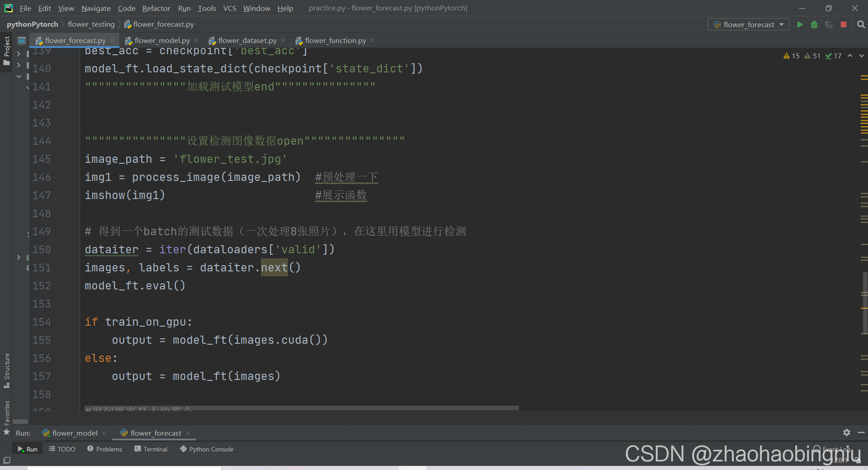868x470 pixels.
Task: Close the flower_model.py editor tab
Action: (196, 40)
